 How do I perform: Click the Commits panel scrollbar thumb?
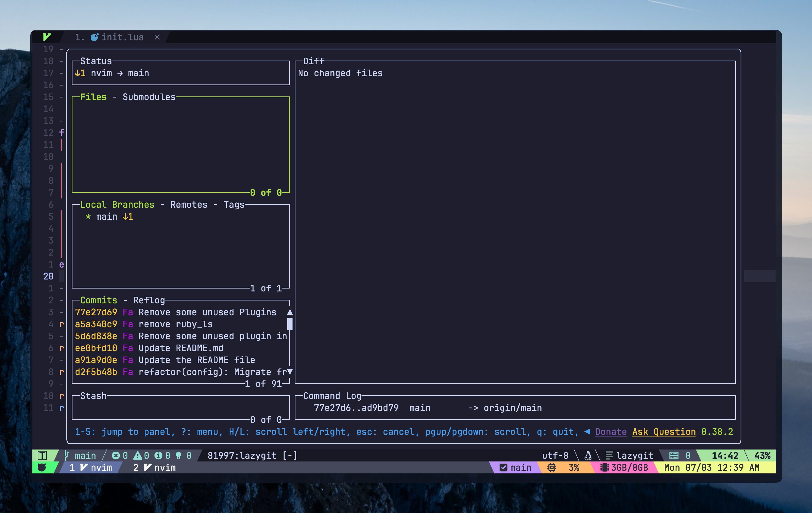[290, 324]
